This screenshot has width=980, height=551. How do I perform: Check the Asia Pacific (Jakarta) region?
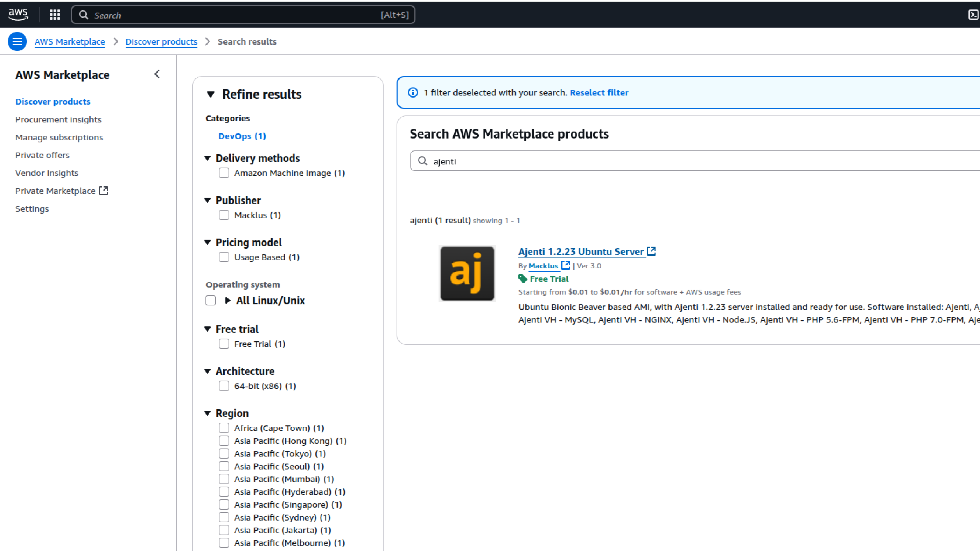[x=224, y=530]
